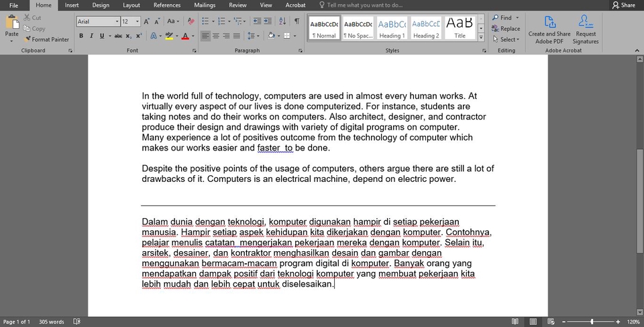Sort text A to Z
This screenshot has height=327, width=644.
(282, 21)
